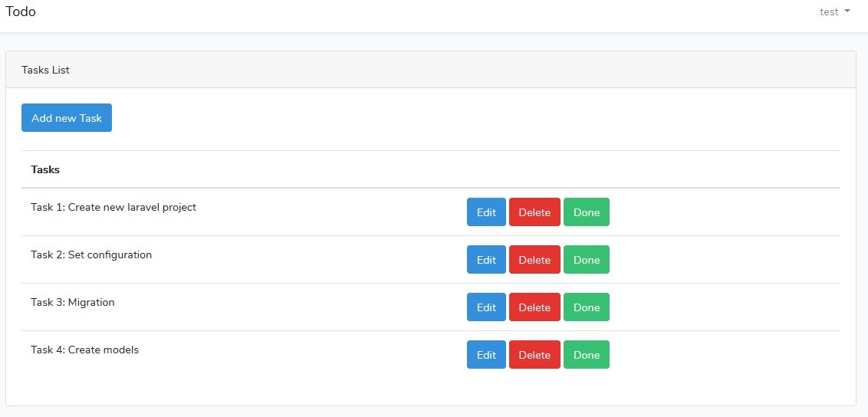Select the text Task 3: Migration
The height and width of the screenshot is (417, 868).
[73, 303]
